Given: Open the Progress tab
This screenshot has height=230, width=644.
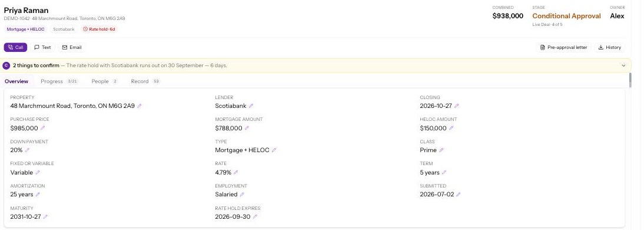Looking at the screenshot, I should [59, 81].
